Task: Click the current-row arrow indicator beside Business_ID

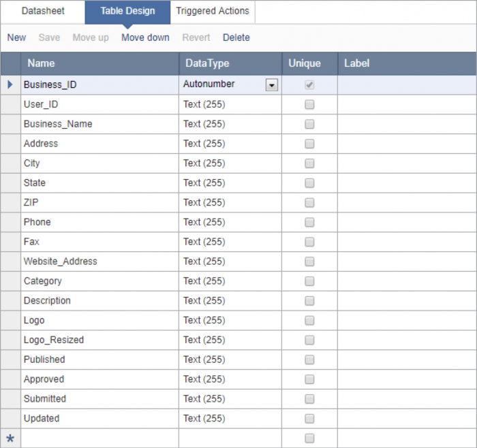Action: [x=10, y=85]
